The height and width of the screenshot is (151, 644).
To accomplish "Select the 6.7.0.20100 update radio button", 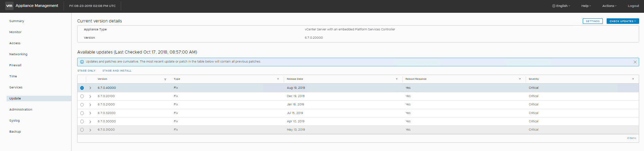I will point(82,96).
